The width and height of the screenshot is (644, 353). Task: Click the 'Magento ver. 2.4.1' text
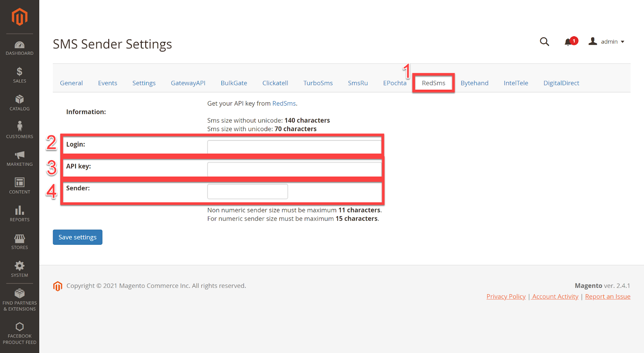[602, 286]
